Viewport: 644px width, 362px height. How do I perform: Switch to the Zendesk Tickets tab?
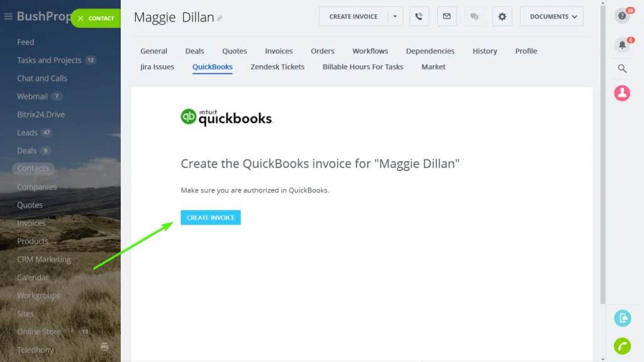tap(277, 67)
